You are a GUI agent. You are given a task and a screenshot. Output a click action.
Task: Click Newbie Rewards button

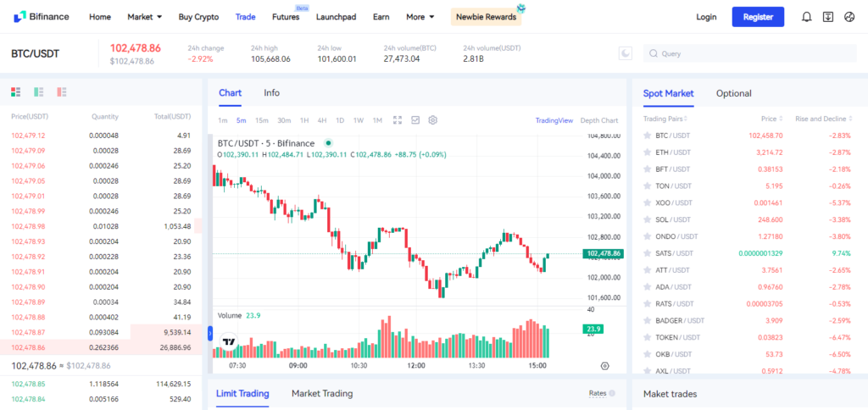(486, 17)
